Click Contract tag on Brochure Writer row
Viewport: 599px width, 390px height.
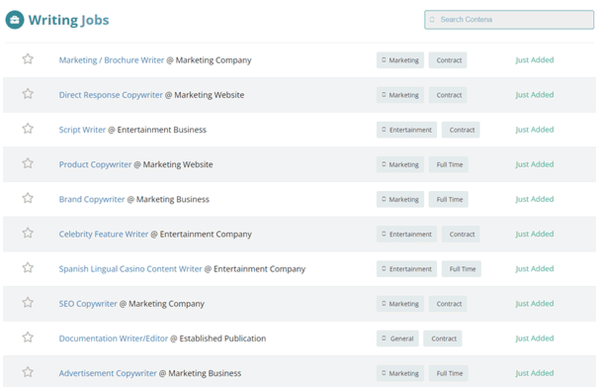click(448, 60)
